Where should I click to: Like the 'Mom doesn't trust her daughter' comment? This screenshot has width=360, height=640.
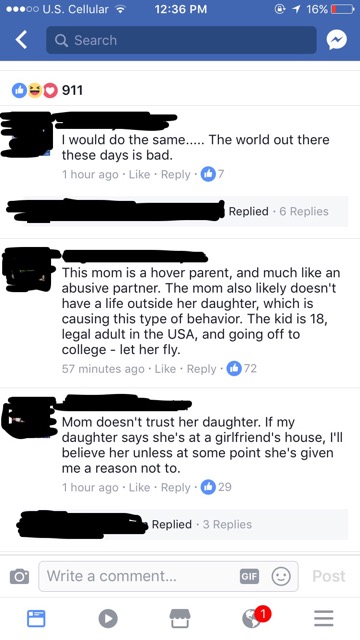pos(140,488)
